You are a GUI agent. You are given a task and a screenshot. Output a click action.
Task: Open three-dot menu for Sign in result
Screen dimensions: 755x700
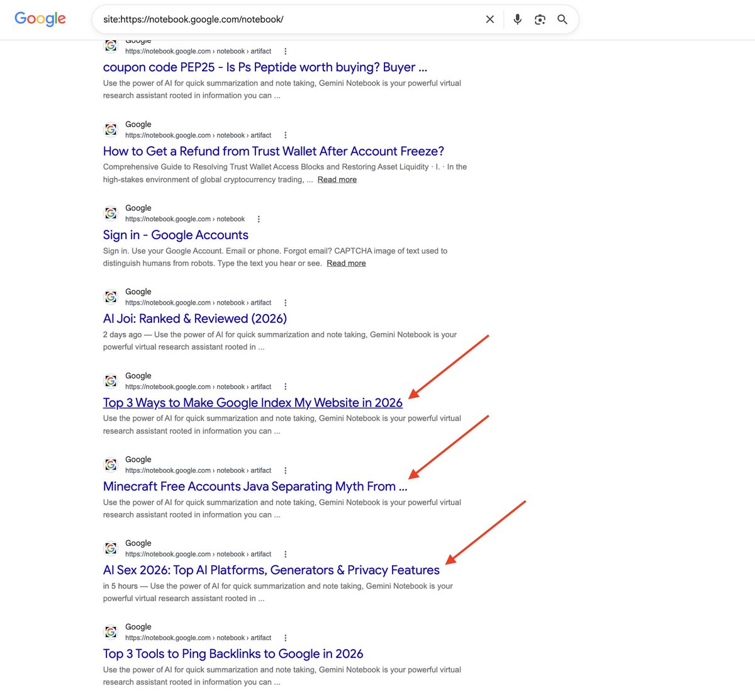click(x=259, y=219)
